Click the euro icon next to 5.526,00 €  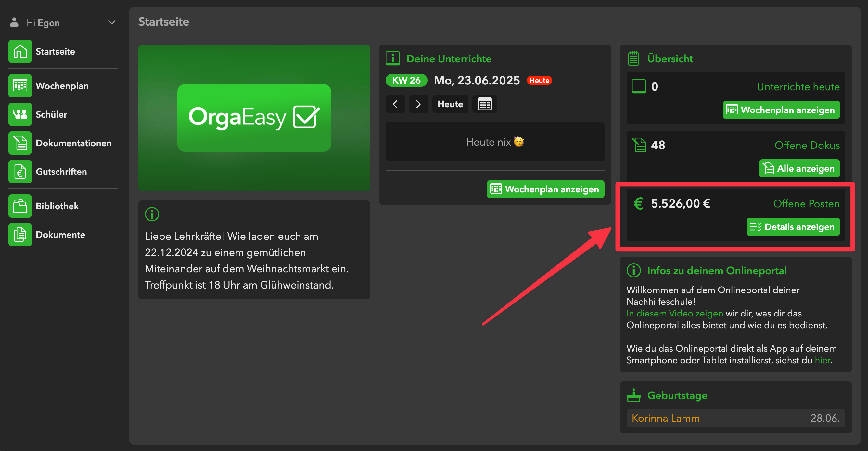click(638, 203)
